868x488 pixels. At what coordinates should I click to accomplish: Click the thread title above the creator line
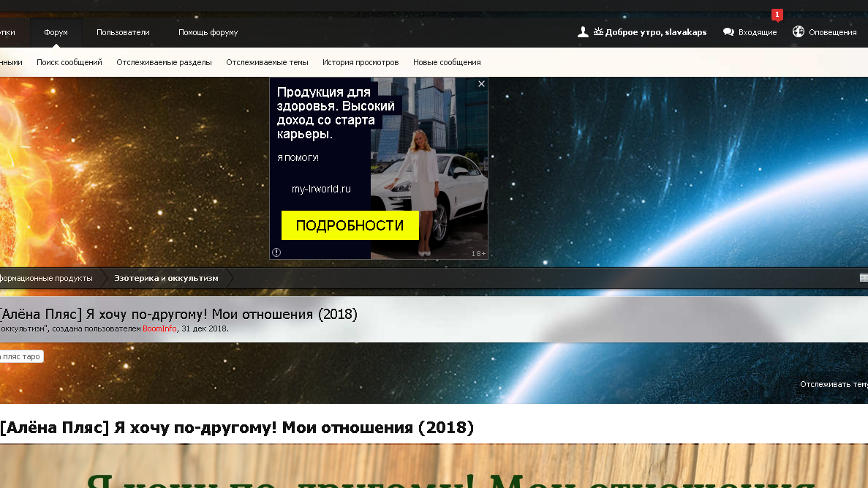pyautogui.click(x=178, y=314)
